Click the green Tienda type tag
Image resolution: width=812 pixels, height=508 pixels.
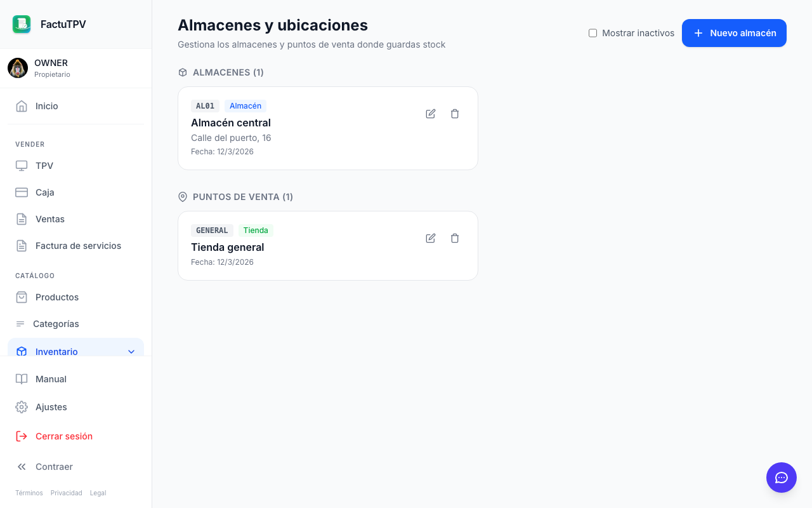(256, 231)
